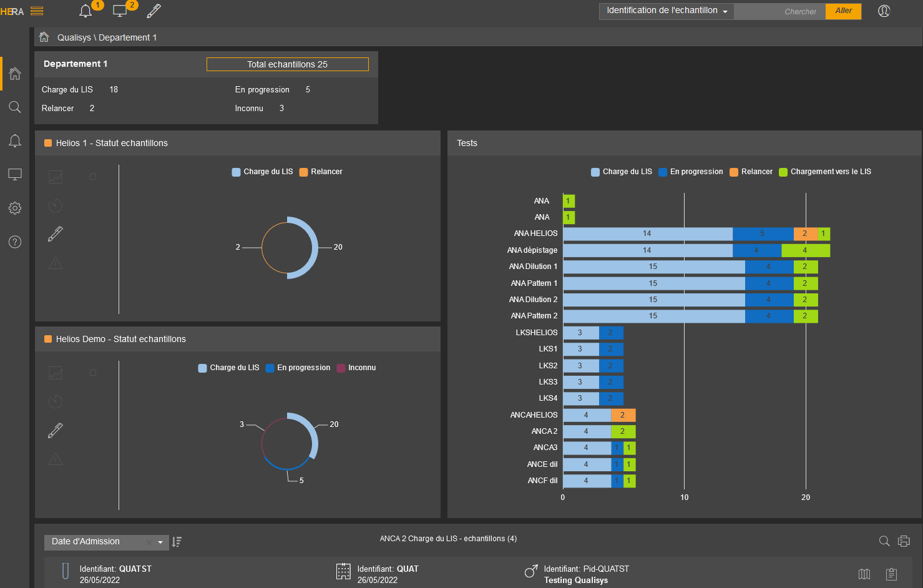923x588 pixels.
Task: Click the Total echantillons 25 button
Action: [x=287, y=64]
